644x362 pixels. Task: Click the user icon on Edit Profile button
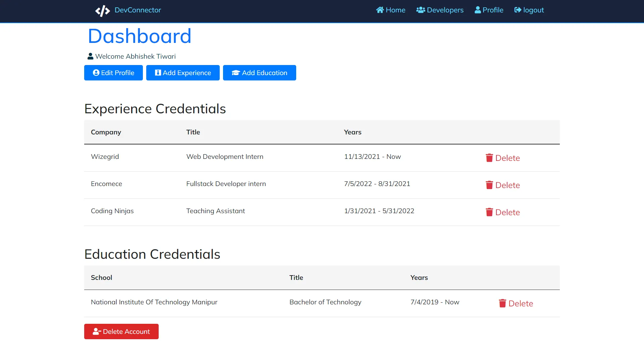(x=96, y=72)
